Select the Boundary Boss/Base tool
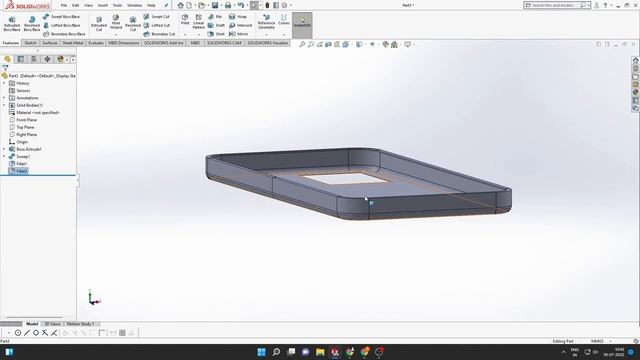 click(64, 34)
